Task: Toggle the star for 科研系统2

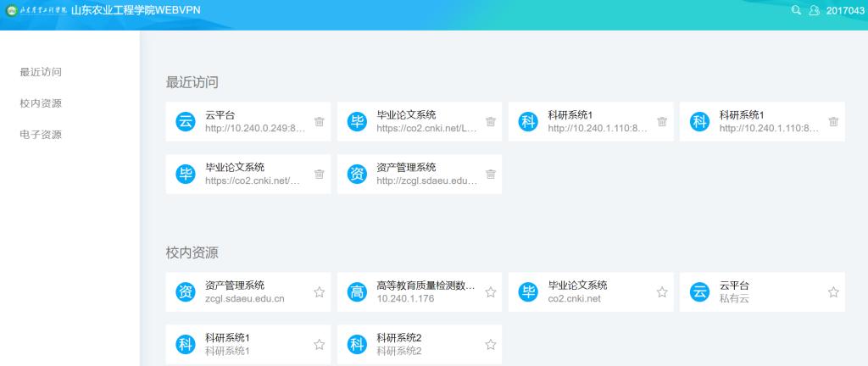Action: coord(490,345)
